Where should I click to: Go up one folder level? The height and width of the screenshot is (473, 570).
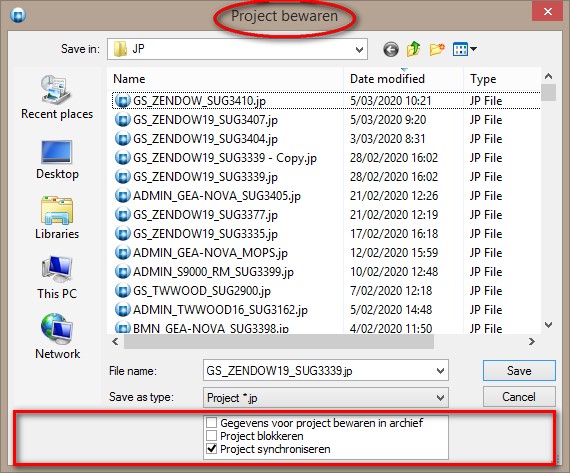click(x=413, y=49)
